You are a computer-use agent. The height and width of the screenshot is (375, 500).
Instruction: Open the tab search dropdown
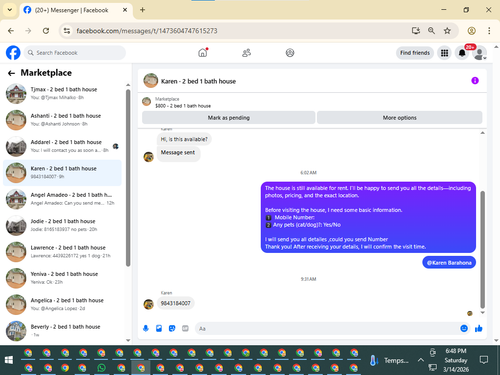coord(10,10)
